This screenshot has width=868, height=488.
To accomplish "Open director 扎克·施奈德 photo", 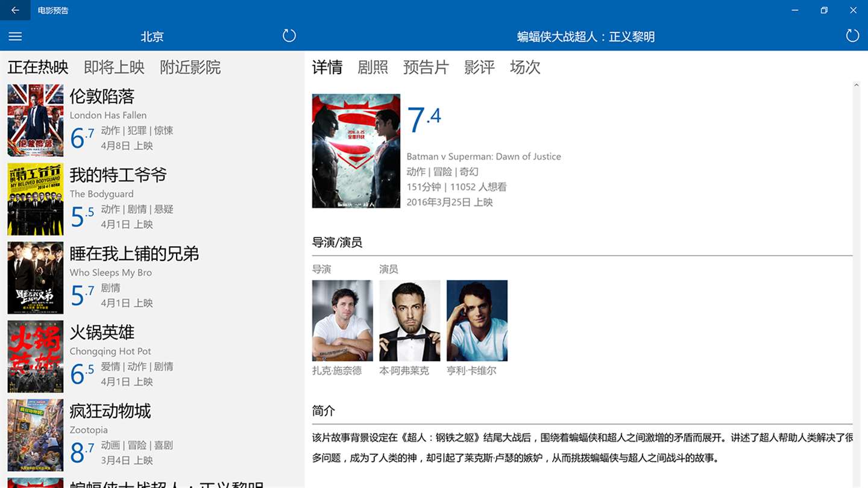I will [x=342, y=321].
